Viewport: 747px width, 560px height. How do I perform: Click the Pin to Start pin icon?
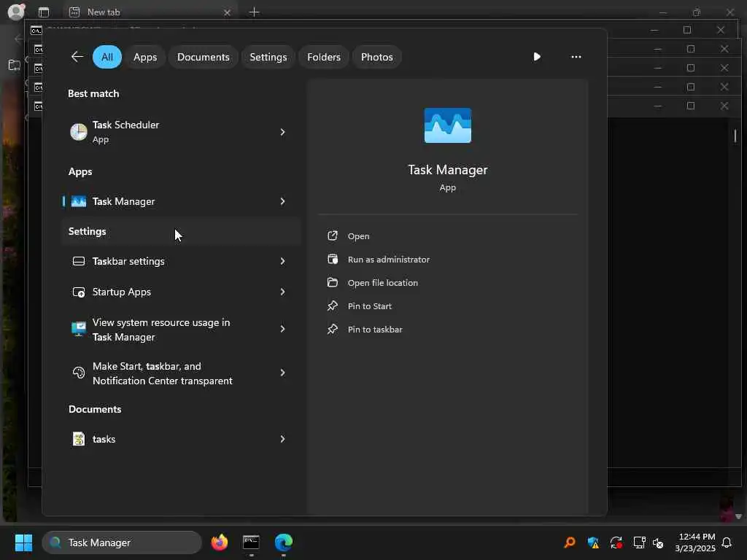click(333, 306)
